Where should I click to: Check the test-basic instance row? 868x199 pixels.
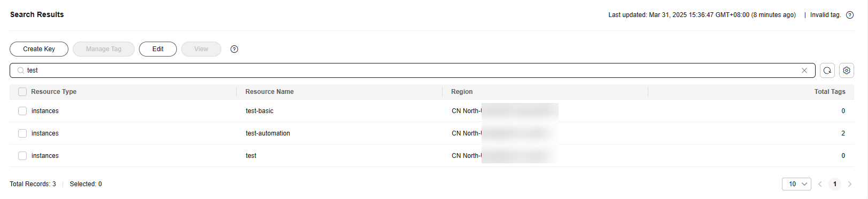[22, 111]
